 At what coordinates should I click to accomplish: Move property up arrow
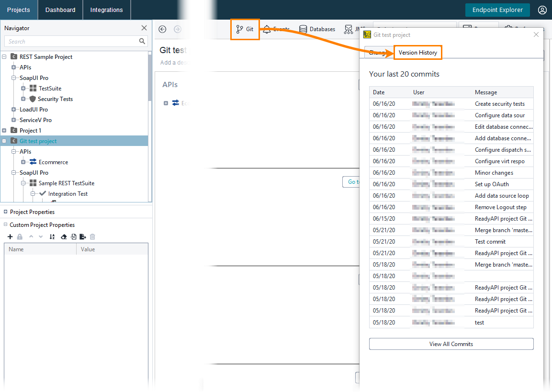click(31, 236)
